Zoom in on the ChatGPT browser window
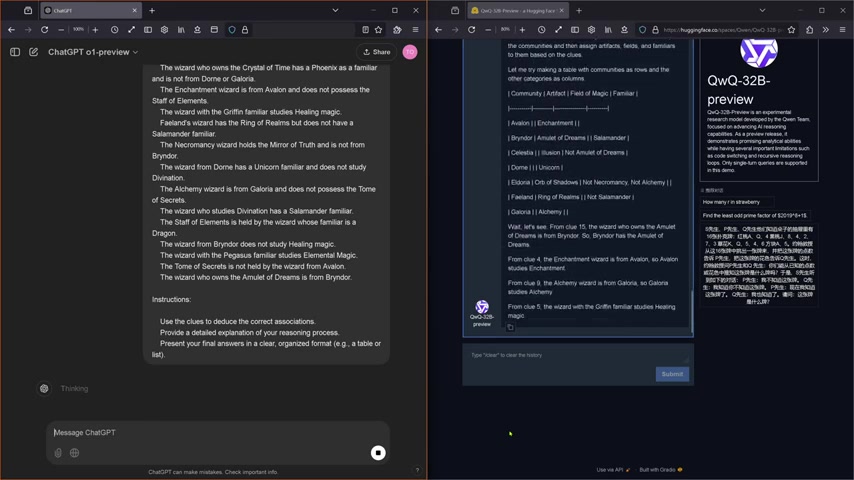 tap(95, 30)
